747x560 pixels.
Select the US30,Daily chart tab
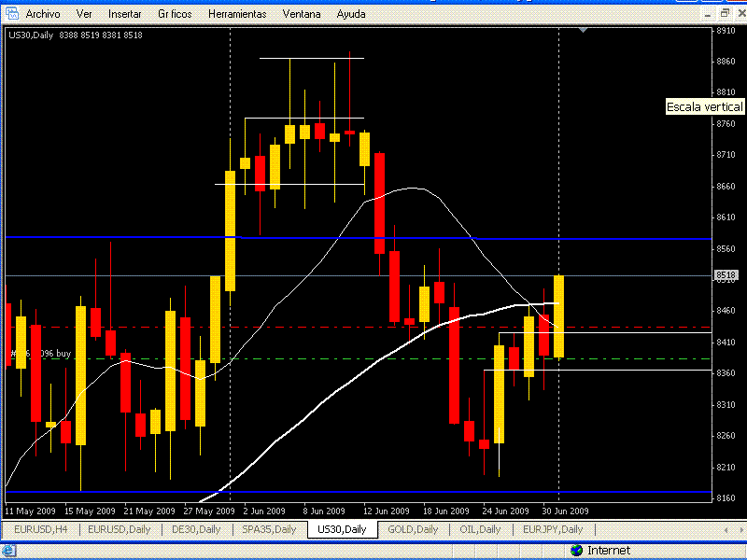[x=342, y=529]
